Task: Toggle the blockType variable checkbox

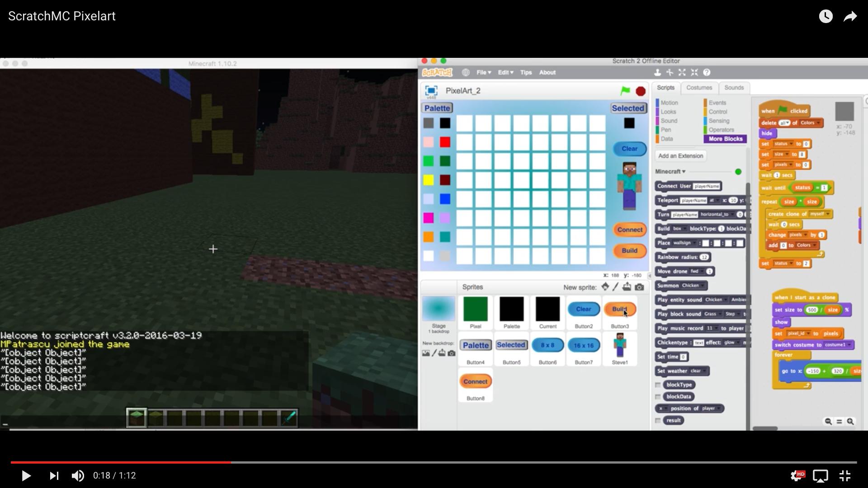Action: 658,385
